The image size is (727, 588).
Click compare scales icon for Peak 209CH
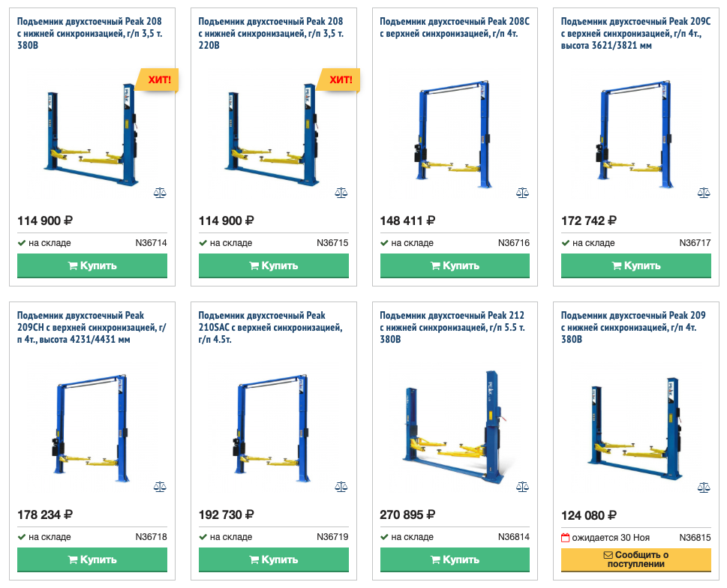pos(160,487)
